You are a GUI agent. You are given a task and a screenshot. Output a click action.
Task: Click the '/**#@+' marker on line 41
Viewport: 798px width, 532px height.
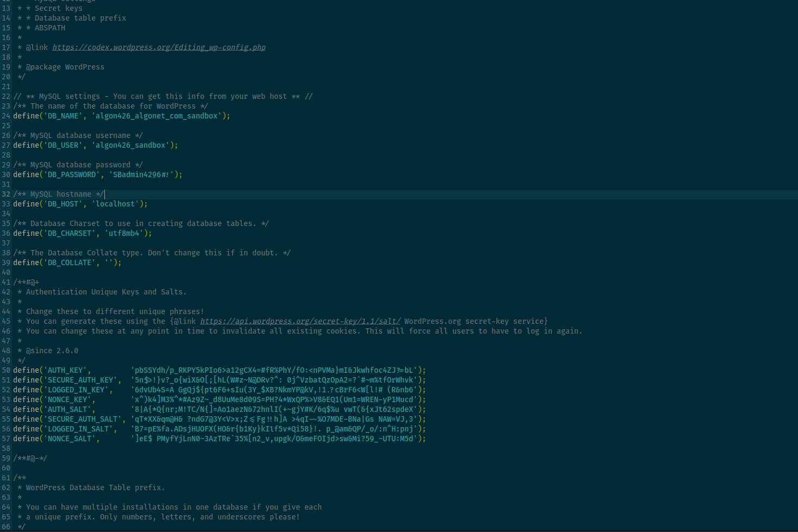coord(26,282)
